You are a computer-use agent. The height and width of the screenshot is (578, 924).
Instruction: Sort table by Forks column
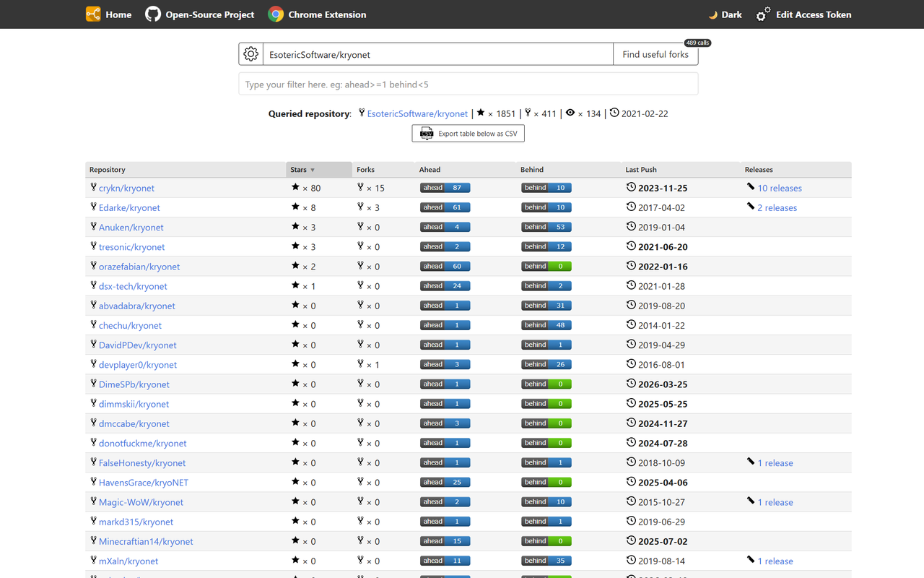[383, 170]
